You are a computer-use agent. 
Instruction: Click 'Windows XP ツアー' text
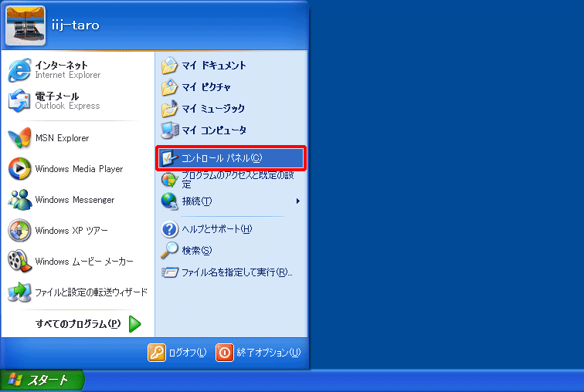pos(72,231)
